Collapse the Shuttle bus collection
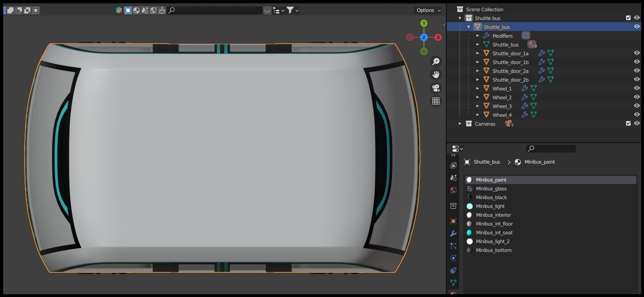 point(460,18)
